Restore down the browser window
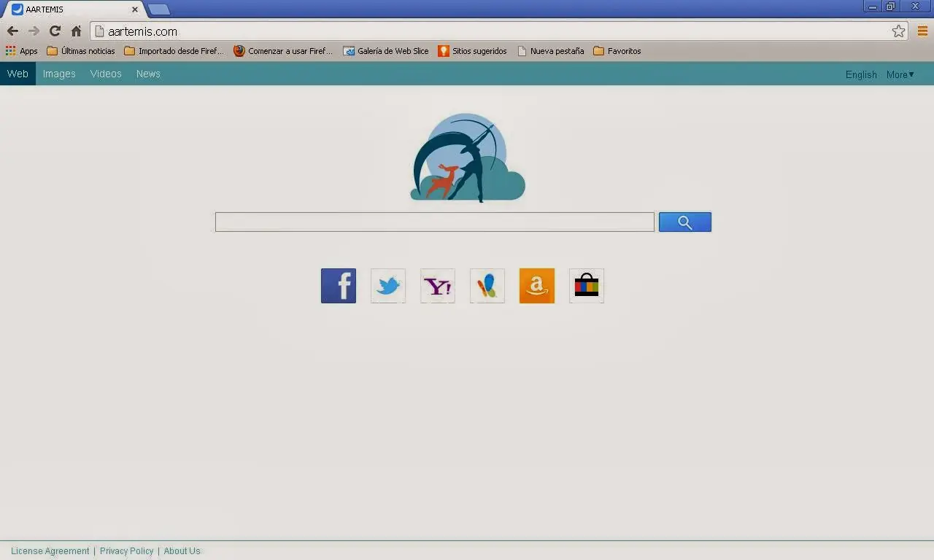This screenshot has height=560, width=934. tap(891, 7)
